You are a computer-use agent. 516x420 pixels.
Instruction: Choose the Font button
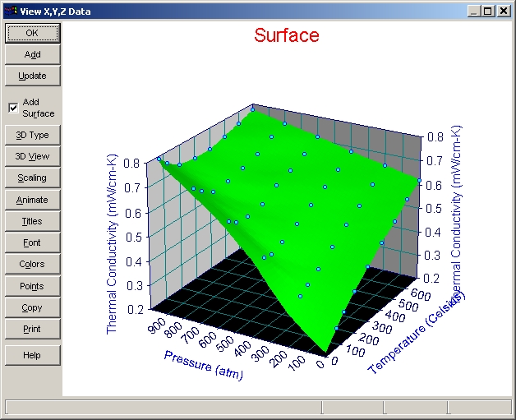[32, 242]
